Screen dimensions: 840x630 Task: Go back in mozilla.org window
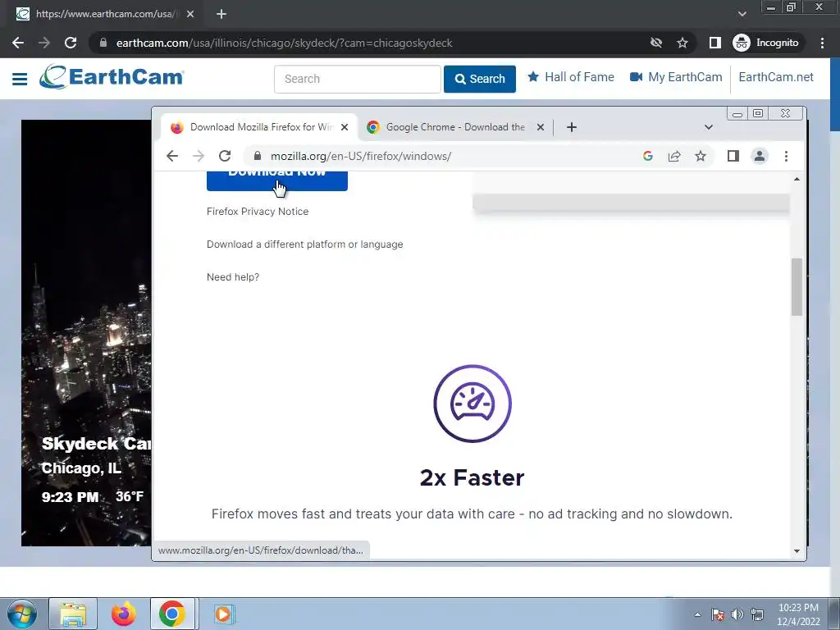pyautogui.click(x=172, y=156)
